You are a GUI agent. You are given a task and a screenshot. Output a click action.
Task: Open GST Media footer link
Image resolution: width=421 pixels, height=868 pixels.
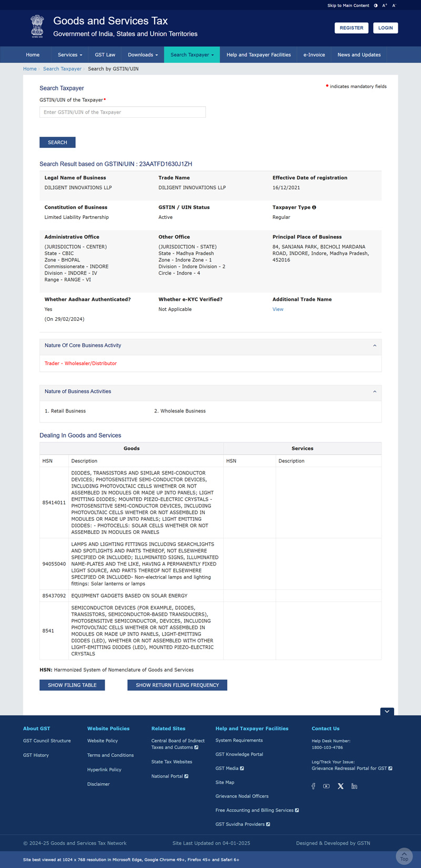pos(229,768)
